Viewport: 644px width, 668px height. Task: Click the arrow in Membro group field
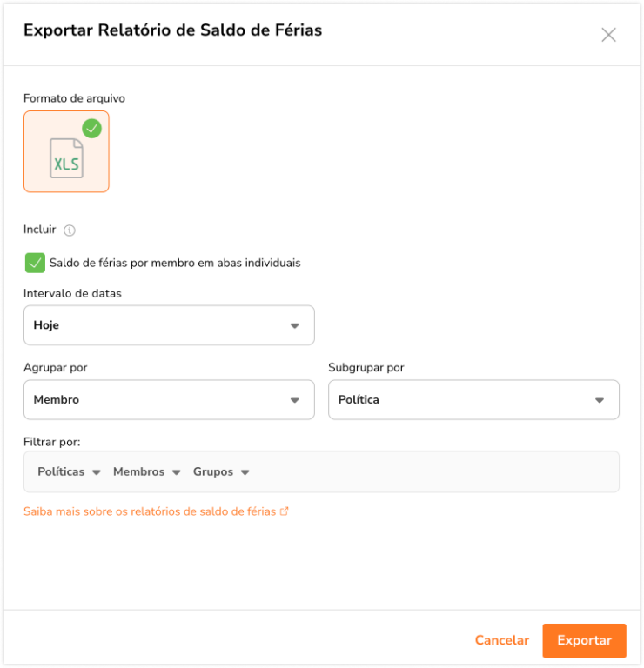click(295, 401)
